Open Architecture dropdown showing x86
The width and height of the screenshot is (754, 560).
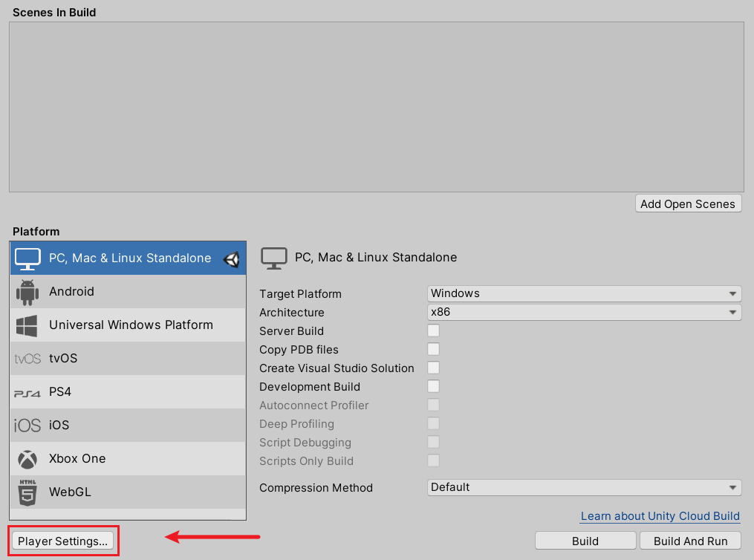[584, 313]
